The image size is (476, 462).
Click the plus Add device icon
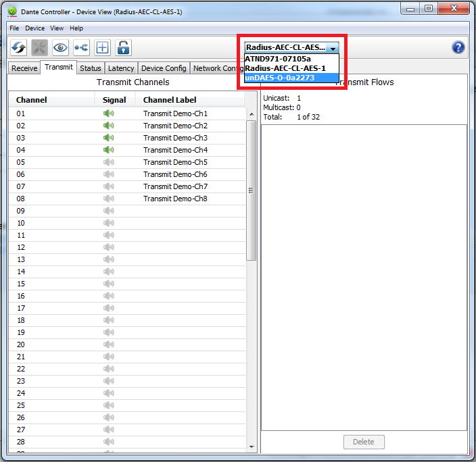102,48
